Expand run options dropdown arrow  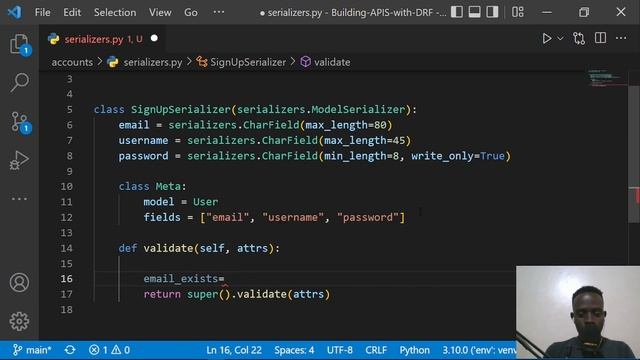coord(560,38)
